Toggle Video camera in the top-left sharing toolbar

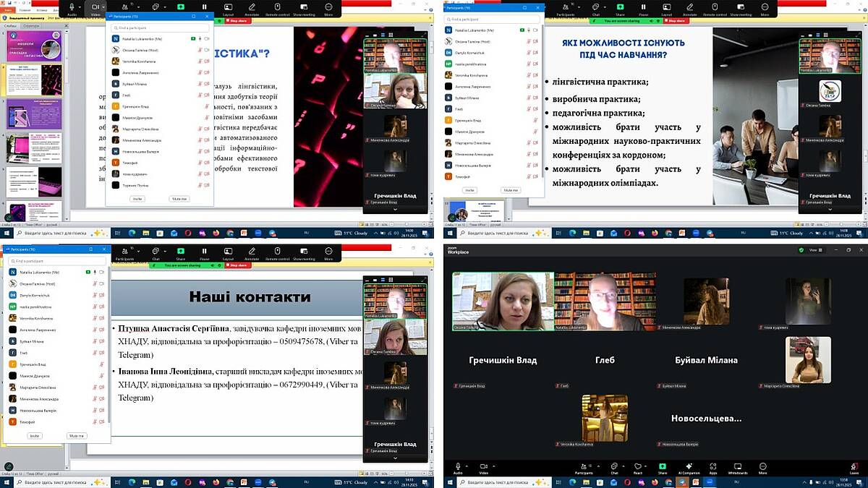(95, 8)
